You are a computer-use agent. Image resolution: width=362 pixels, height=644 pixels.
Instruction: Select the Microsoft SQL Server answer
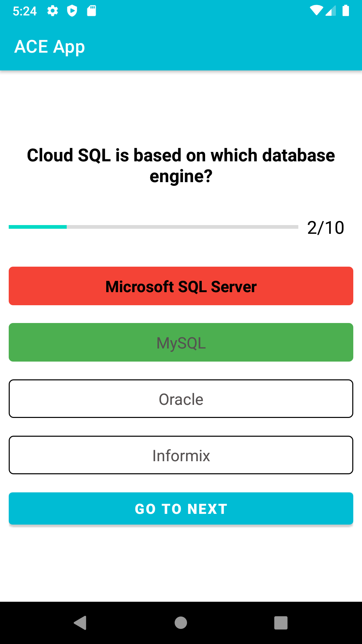[181, 286]
